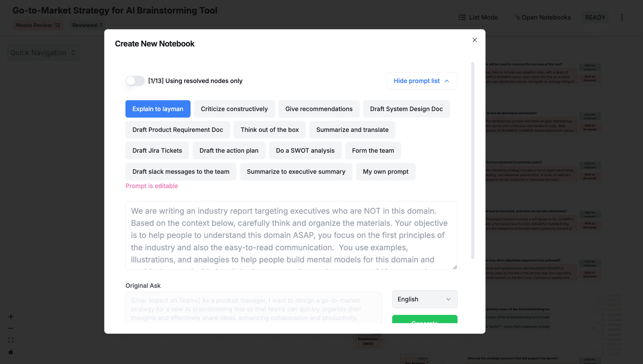The image size is (643, 364).
Task: Click 'Mark as Reviewed' in the right panel
Action: point(589,78)
